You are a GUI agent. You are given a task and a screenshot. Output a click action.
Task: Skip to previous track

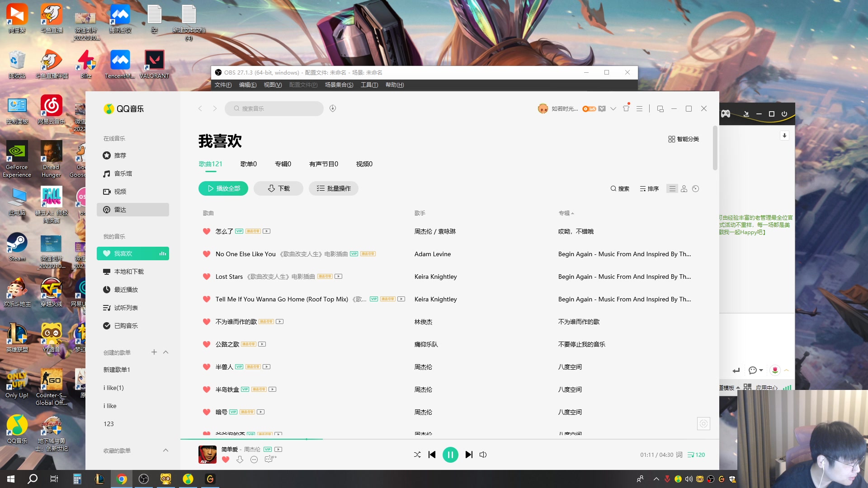[x=432, y=455]
